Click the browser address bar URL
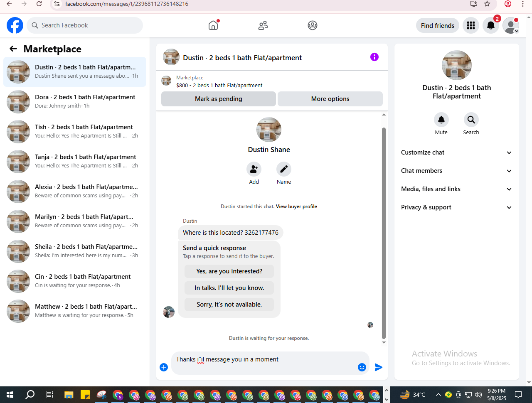This screenshot has height=403, width=532. [x=127, y=4]
